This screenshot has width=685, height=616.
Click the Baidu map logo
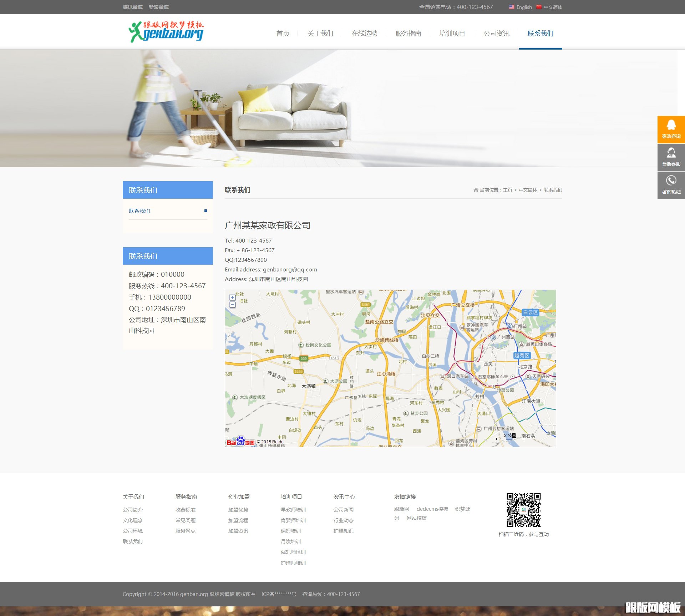coord(240,442)
